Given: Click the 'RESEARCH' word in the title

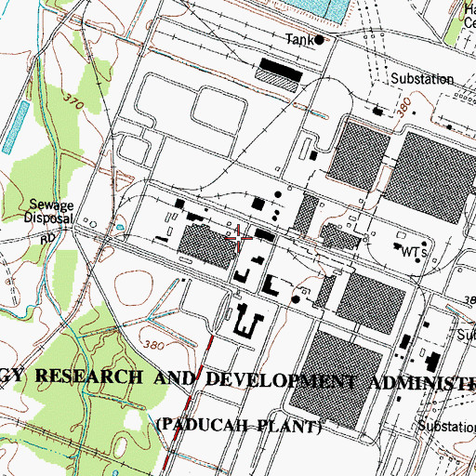Looking at the screenshot, I should (89, 377).
